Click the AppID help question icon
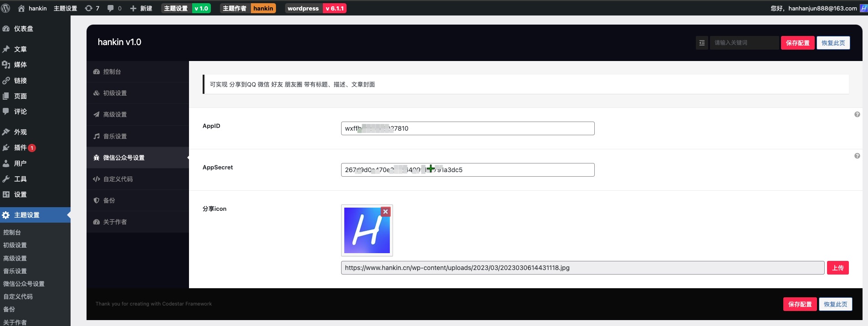Screen dimensions: 868x326 857,115
